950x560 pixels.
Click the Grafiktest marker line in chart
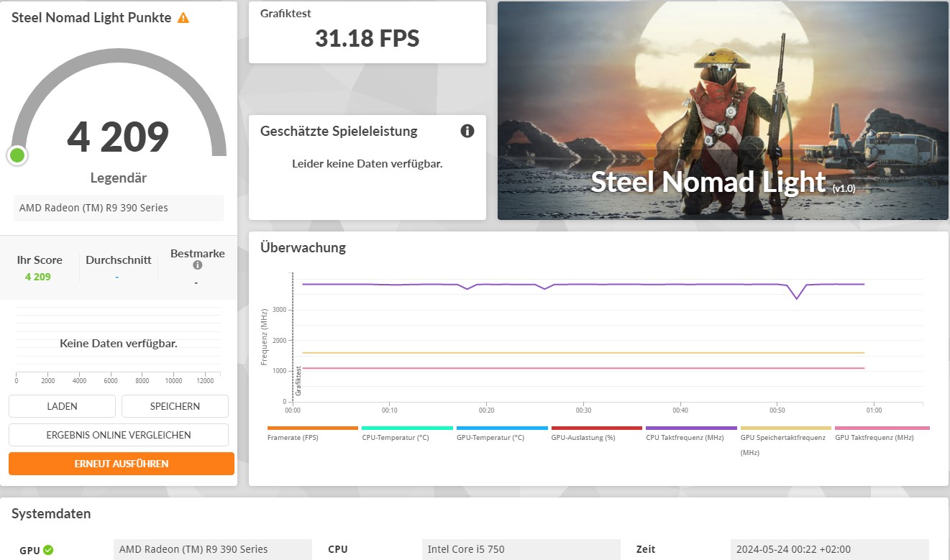tap(293, 338)
